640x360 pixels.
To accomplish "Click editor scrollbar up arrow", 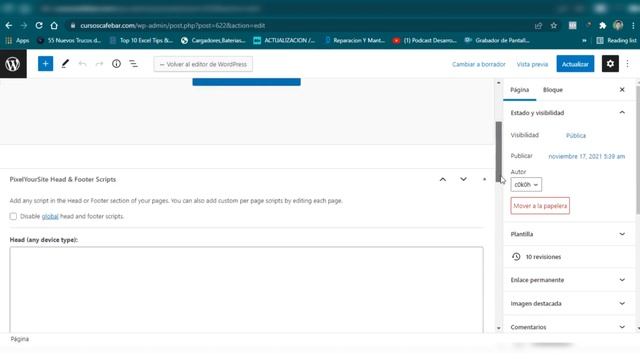I will [499, 83].
